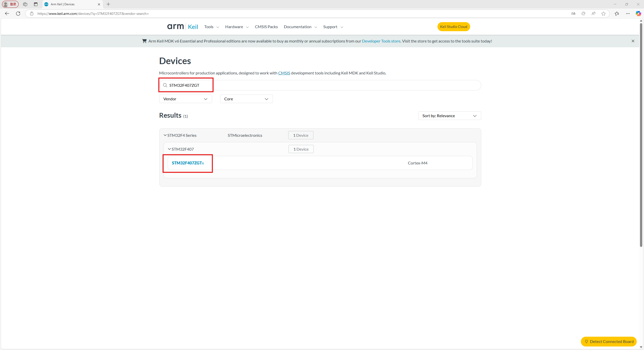Click the translate page icon
Image resolution: width=644 pixels, height=350 pixels.
(573, 14)
